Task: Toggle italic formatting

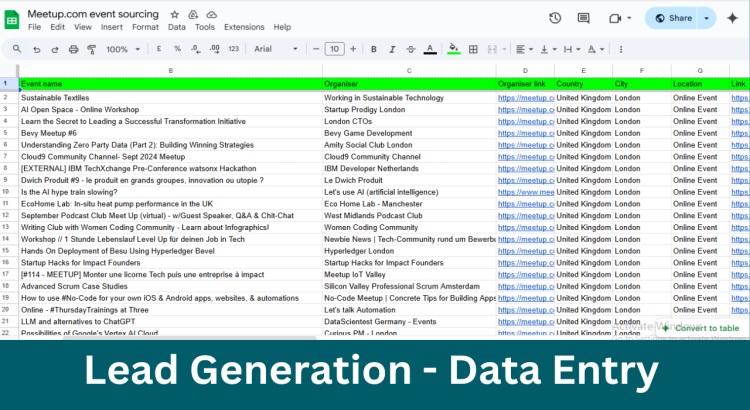Action: [392, 49]
